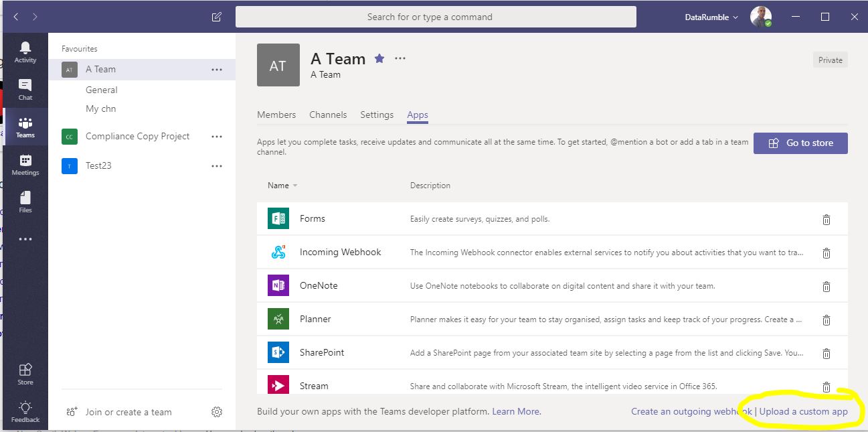Start a new chat with the compose icon

click(x=215, y=17)
